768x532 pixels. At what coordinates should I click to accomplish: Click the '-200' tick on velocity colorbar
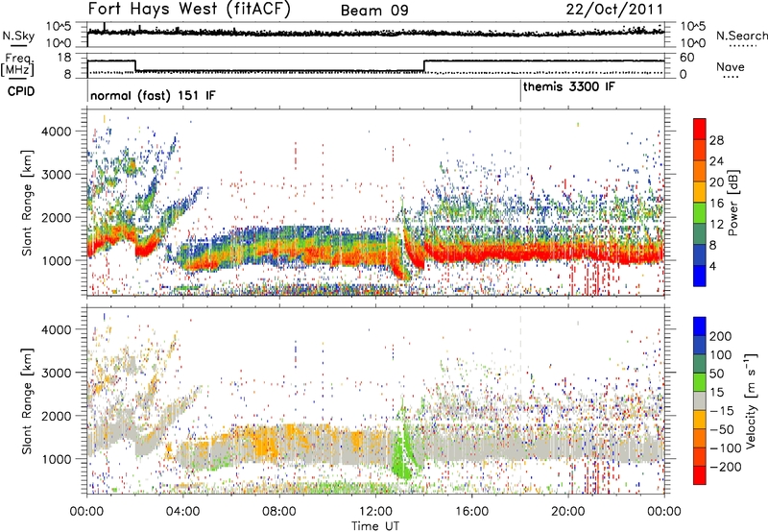click(x=726, y=467)
